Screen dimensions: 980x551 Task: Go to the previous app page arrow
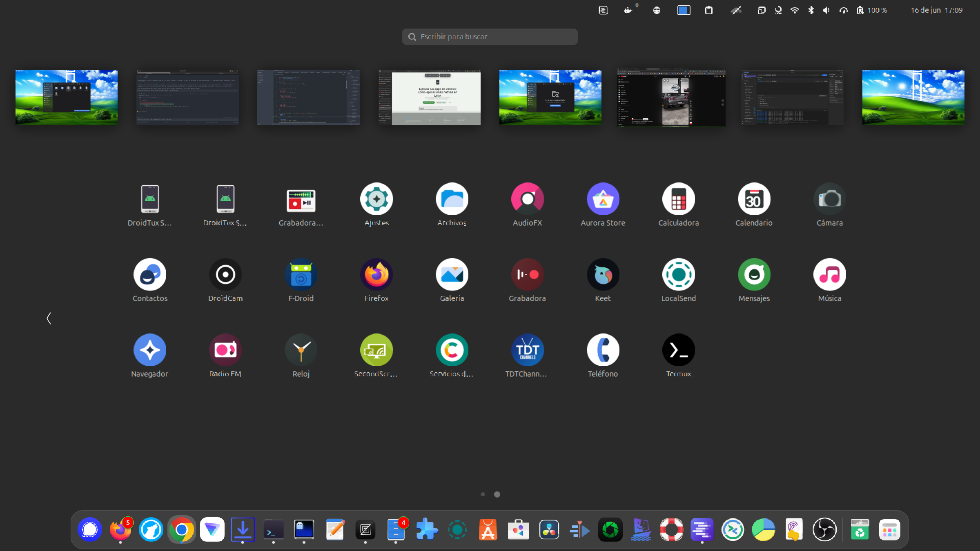click(x=49, y=318)
